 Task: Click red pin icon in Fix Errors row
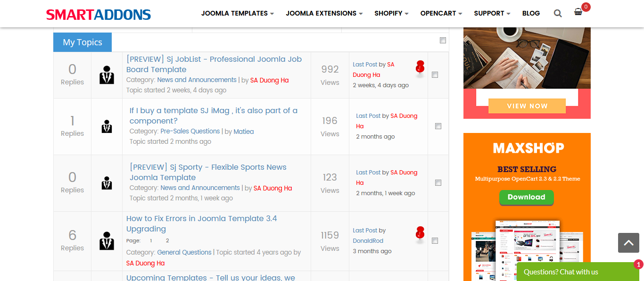pos(420,234)
